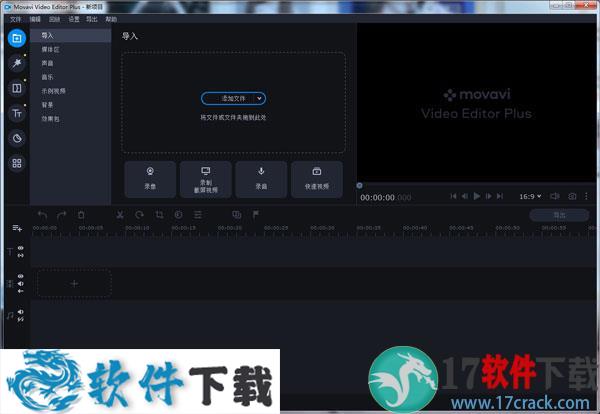Click the Export button above timeline
The width and height of the screenshot is (600, 414).
pyautogui.click(x=559, y=215)
